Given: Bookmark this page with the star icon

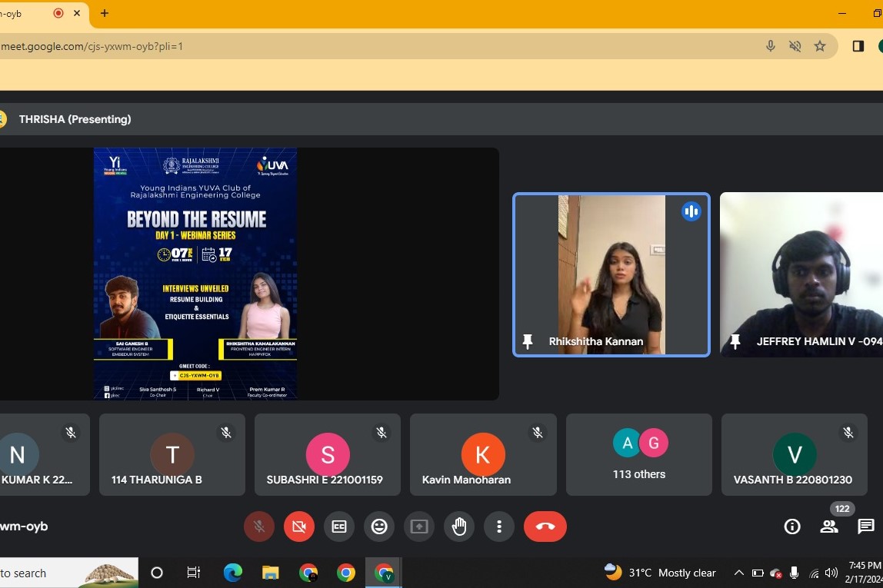Looking at the screenshot, I should (820, 46).
